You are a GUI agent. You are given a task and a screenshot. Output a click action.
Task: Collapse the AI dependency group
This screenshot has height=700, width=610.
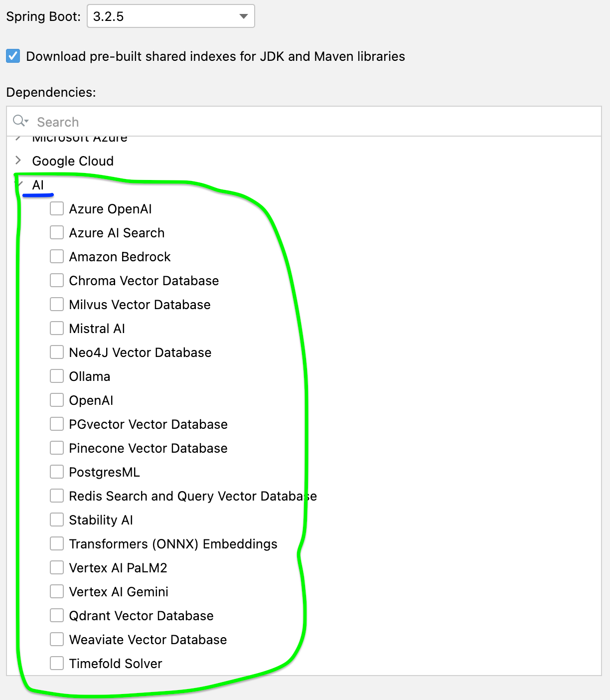(x=18, y=184)
